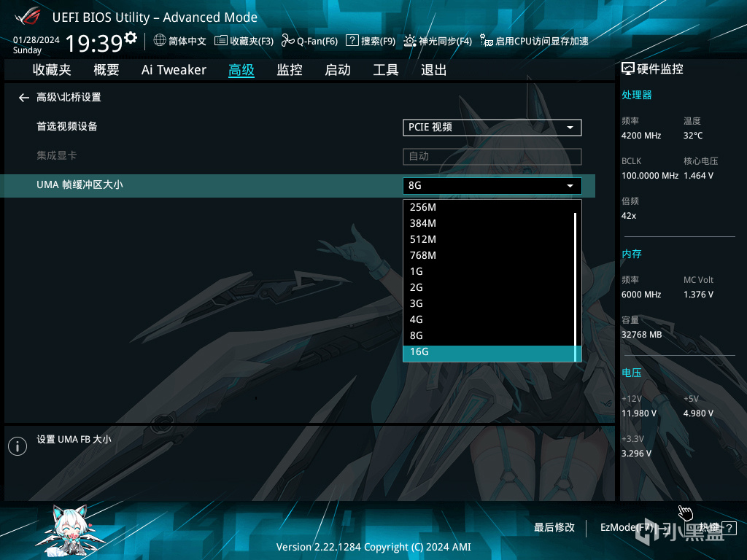Toggle 启用CPU访问显存加速 option
This screenshot has height=560, width=747.
pyautogui.click(x=534, y=41)
